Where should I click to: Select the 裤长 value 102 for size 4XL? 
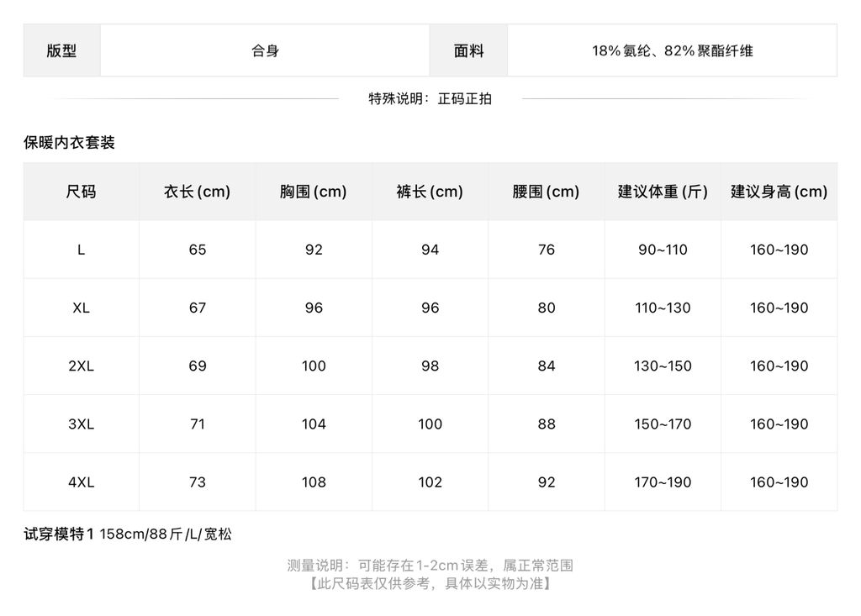pyautogui.click(x=430, y=482)
